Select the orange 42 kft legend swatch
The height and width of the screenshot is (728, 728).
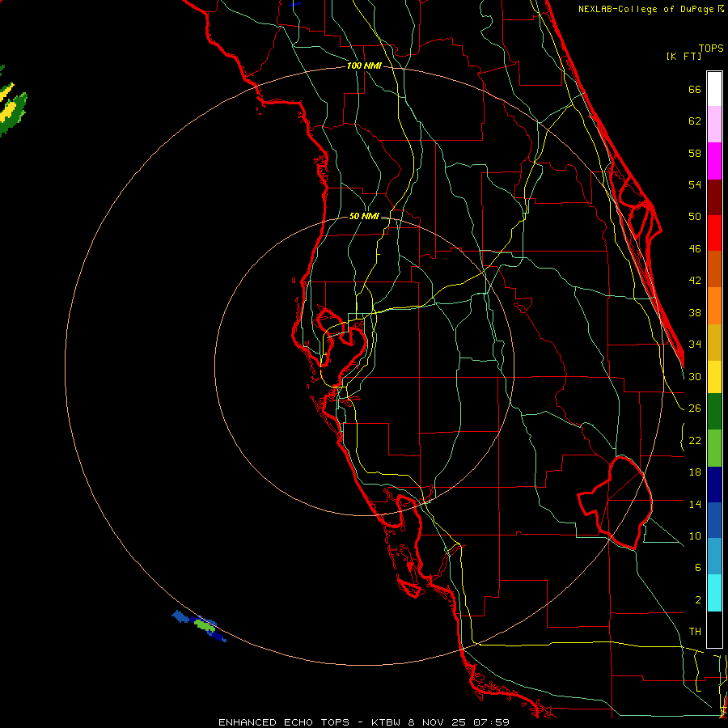coord(714,306)
